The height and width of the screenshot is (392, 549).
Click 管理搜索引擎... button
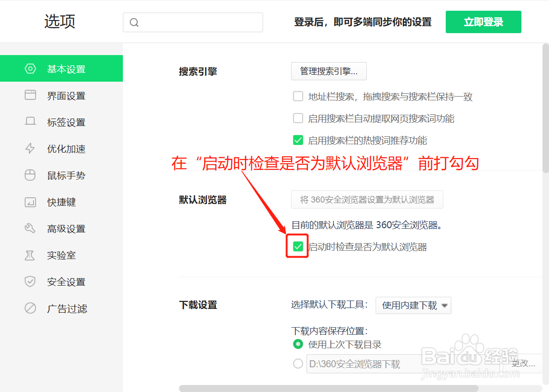(x=329, y=71)
